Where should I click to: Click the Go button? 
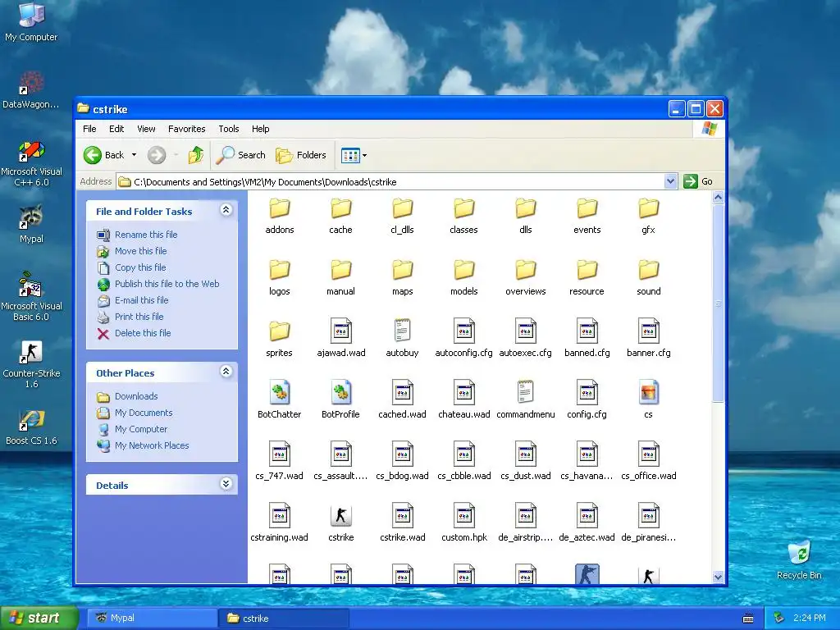click(699, 181)
